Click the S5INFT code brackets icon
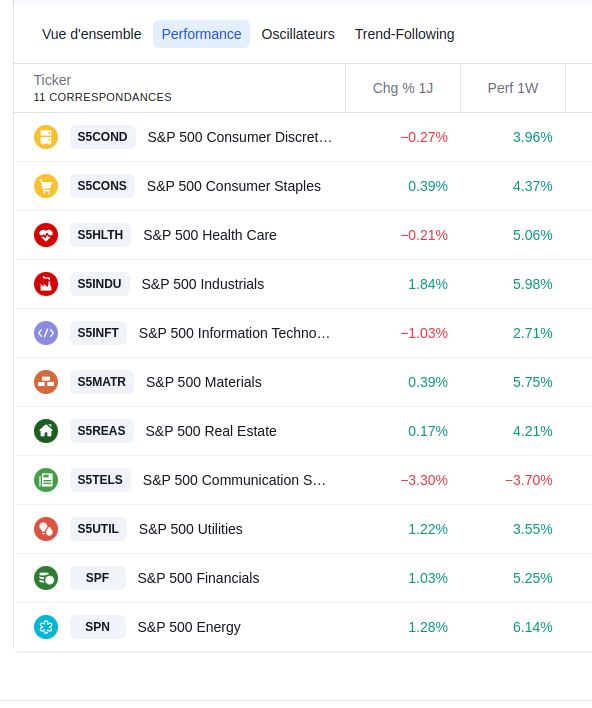The height and width of the screenshot is (708, 592). (x=46, y=333)
